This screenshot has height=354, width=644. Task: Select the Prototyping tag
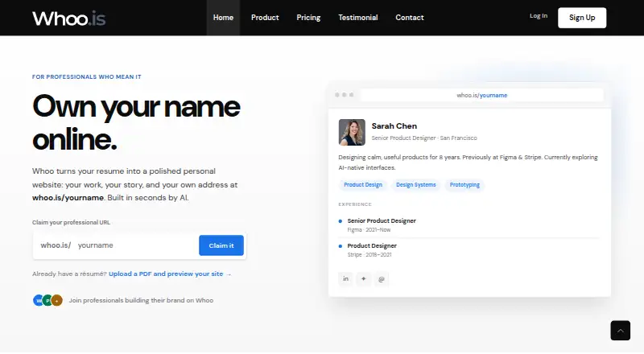coord(464,185)
